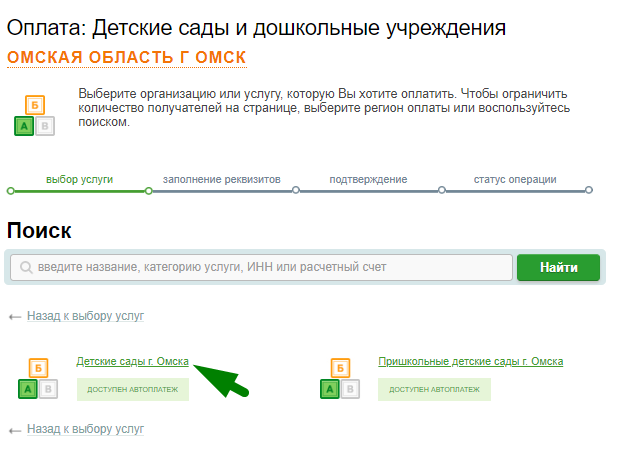Viewport: 617px width, 459px height.
Task: Open the ОМСКАЯ ОБЛАСТЬ Г ОМСК region selector
Action: tap(126, 57)
